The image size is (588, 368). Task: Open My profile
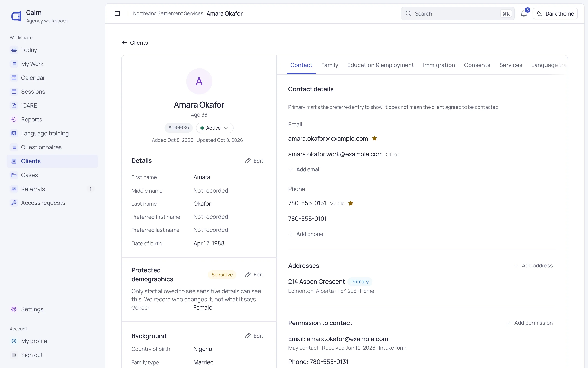click(52, 341)
